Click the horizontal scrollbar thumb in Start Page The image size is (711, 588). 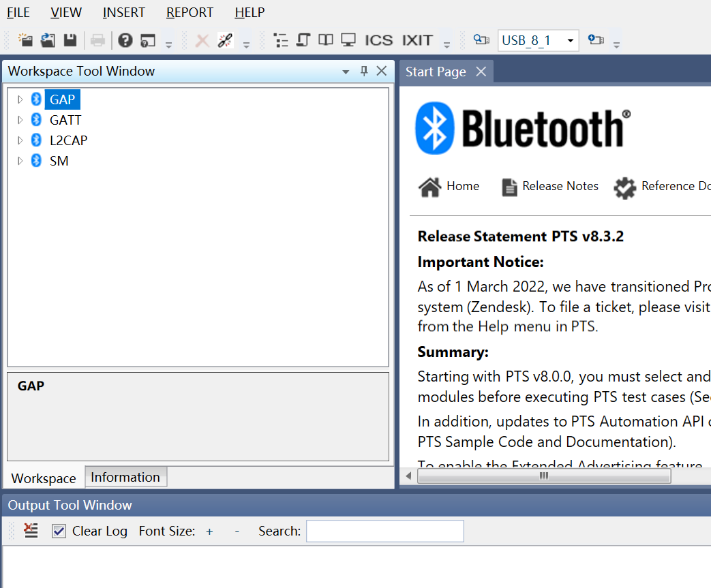544,476
